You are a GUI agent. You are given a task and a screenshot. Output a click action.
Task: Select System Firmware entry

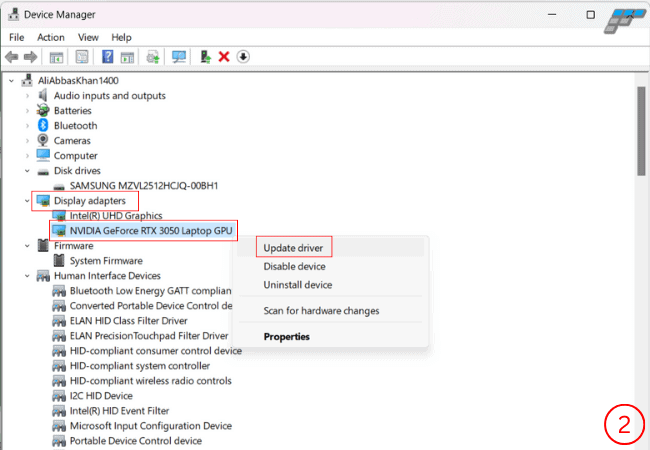pos(106,261)
